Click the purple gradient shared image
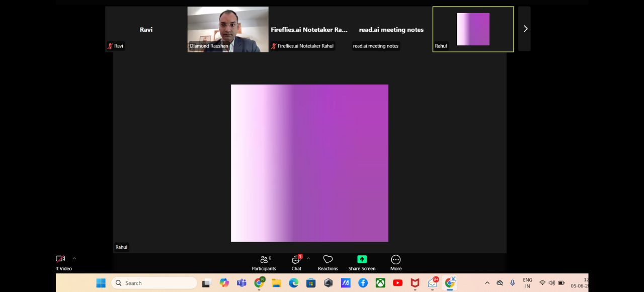 pyautogui.click(x=309, y=163)
